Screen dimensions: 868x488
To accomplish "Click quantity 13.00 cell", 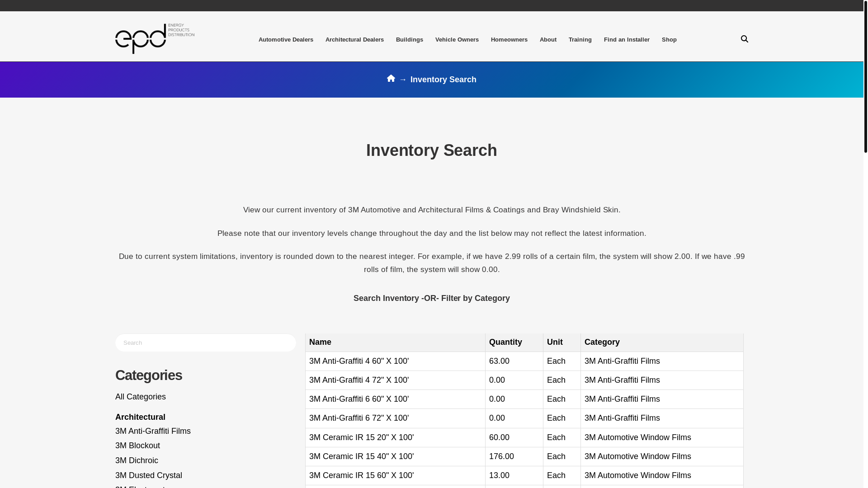I will [x=514, y=475].
